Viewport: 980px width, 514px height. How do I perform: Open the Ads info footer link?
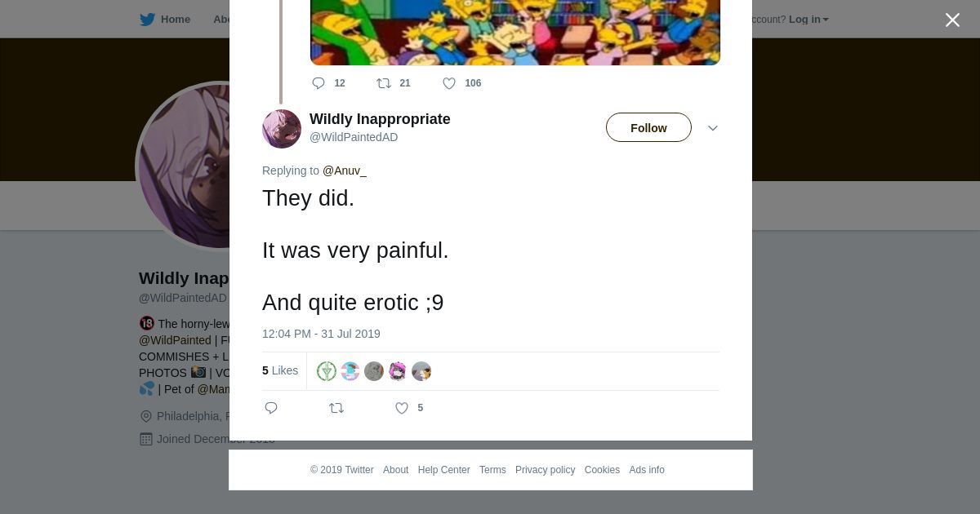coord(647,470)
